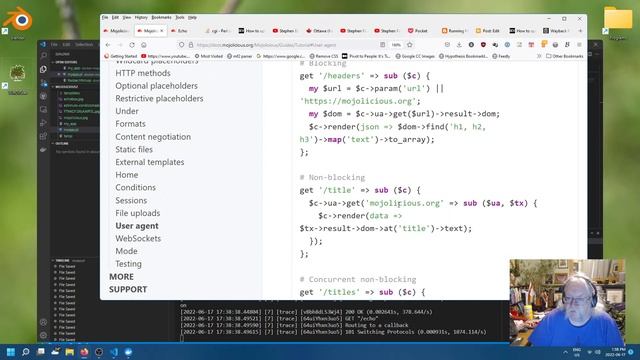Open the Testing section link

129,264
